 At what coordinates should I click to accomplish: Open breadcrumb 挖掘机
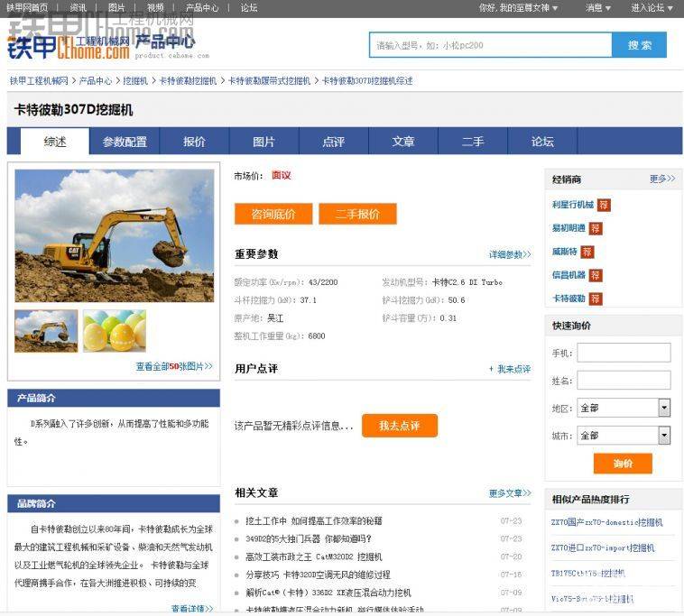(x=135, y=80)
